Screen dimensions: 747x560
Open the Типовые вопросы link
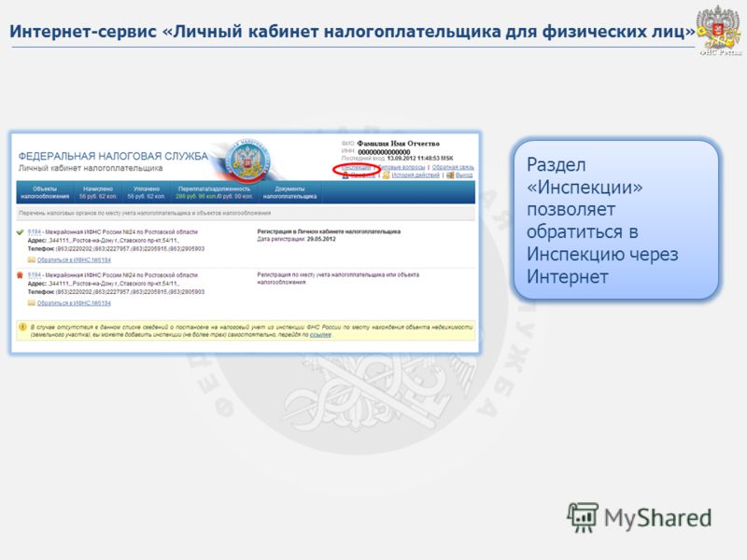coord(401,168)
